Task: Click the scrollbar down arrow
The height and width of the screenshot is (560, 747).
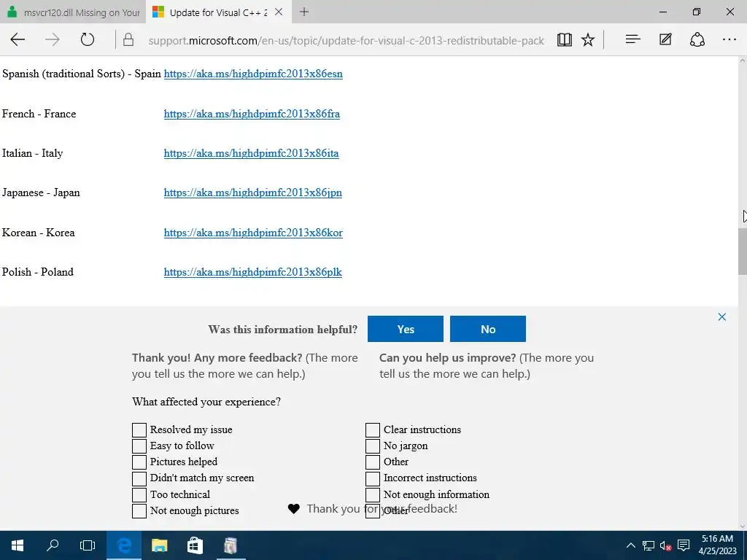Action: point(742,526)
